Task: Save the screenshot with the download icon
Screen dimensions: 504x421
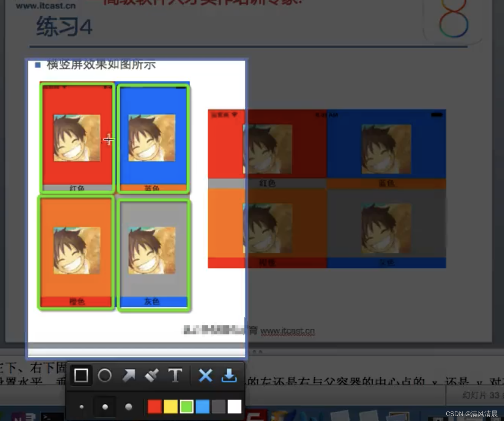Action: tap(229, 375)
